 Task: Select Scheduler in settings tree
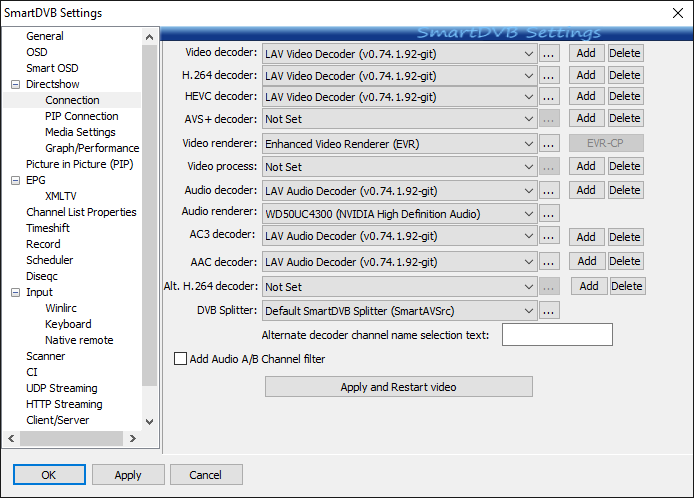coord(50,260)
